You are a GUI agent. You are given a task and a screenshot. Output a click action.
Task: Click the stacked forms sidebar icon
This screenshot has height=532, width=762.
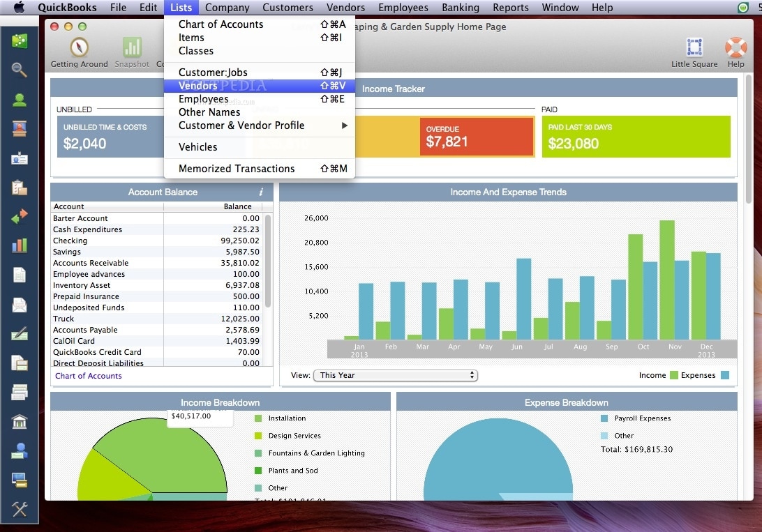click(x=20, y=393)
